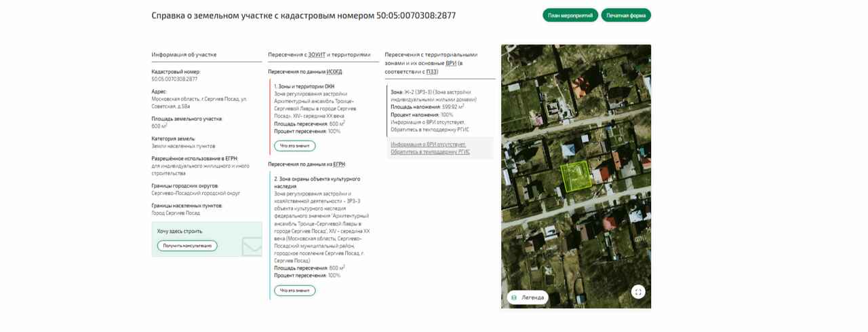Click Сергиево-Посадский городской округ value
The height and width of the screenshot is (332, 868).
[x=195, y=193]
